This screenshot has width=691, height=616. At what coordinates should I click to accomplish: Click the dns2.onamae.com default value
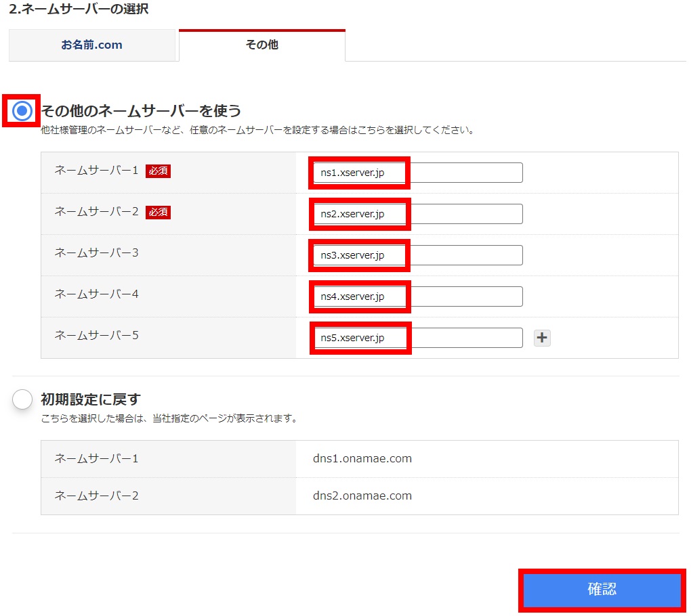[x=362, y=496]
